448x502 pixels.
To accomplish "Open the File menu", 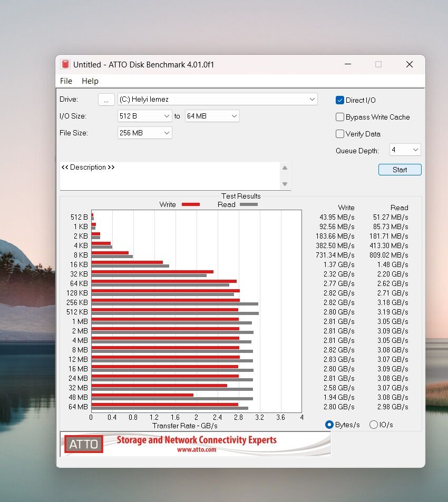I will (x=66, y=81).
